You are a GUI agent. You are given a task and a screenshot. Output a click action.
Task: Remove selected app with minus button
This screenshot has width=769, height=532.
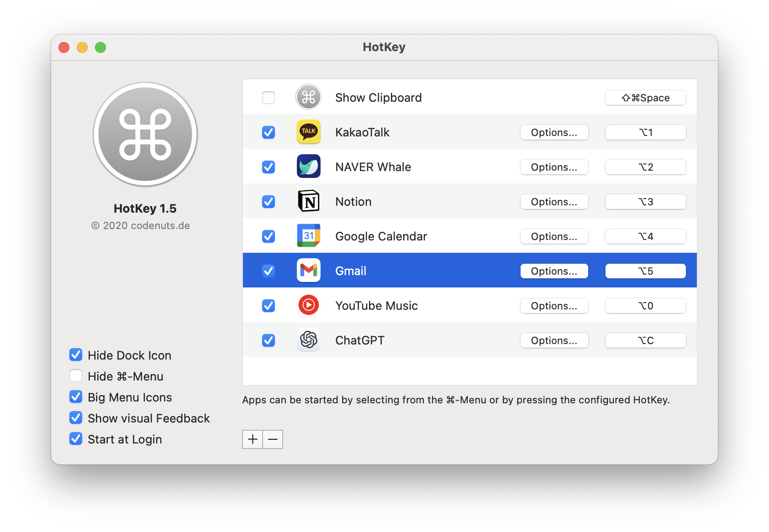(273, 439)
